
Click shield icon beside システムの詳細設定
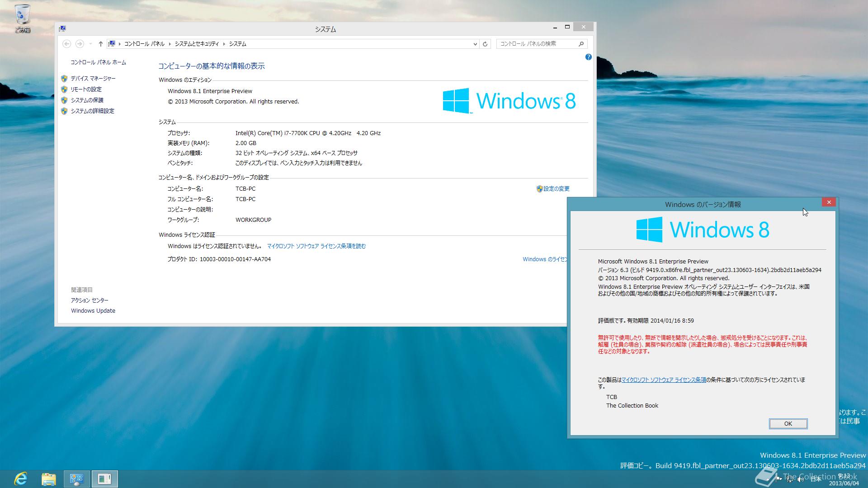(x=64, y=111)
